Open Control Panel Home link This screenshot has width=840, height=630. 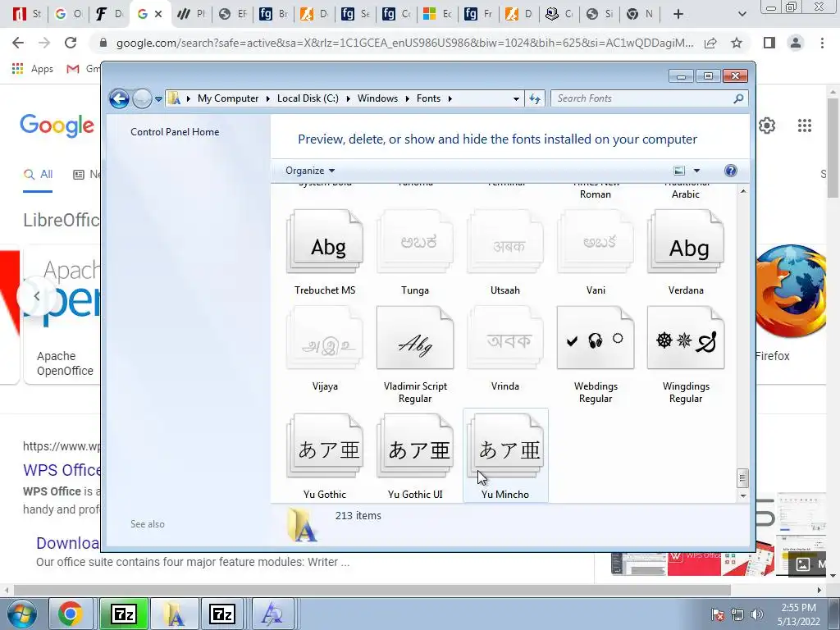(175, 132)
